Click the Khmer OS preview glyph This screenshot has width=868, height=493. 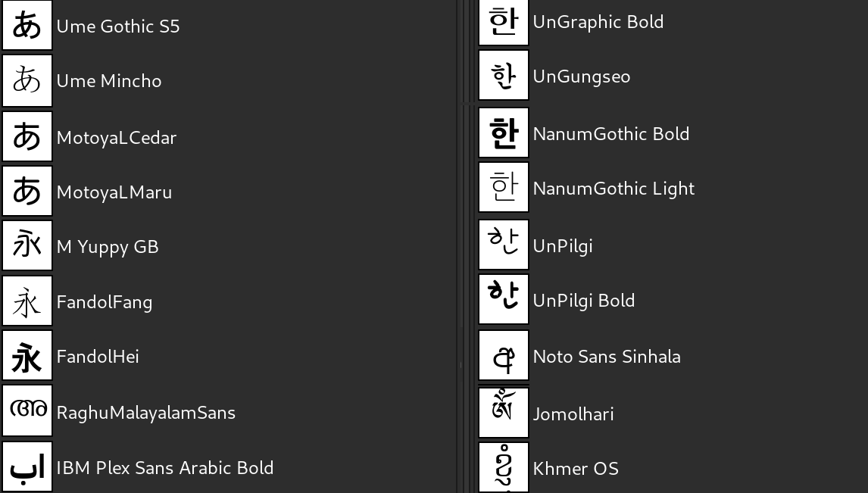tap(503, 468)
